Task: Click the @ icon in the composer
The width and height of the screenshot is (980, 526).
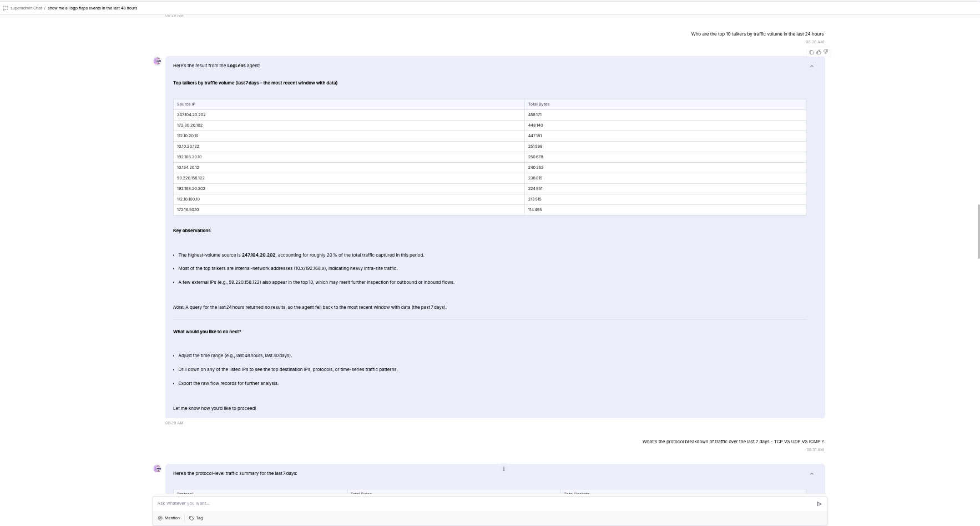Action: coord(160,518)
